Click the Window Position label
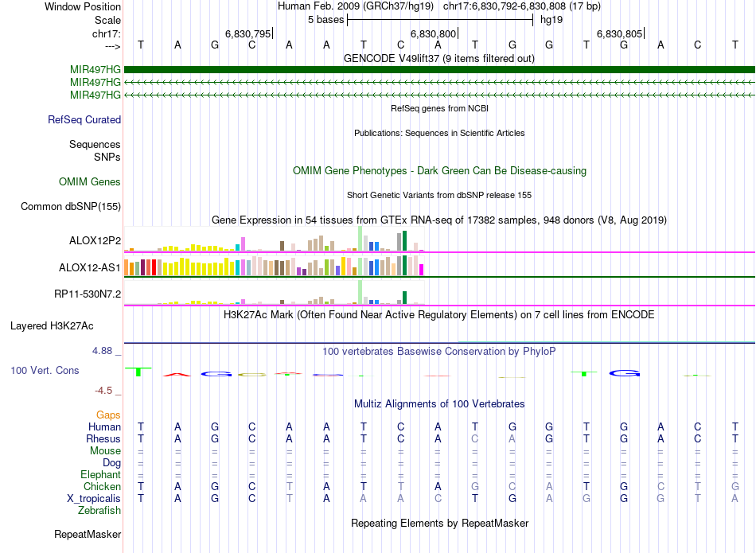 coord(83,6)
